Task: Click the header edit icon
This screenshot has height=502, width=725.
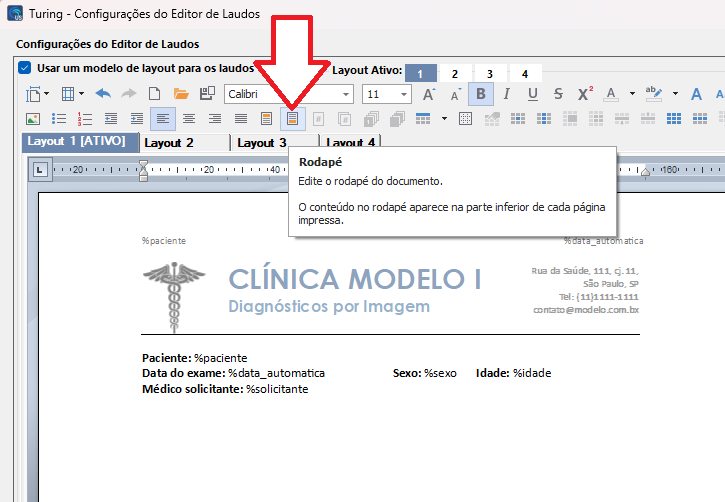Action: [267, 119]
